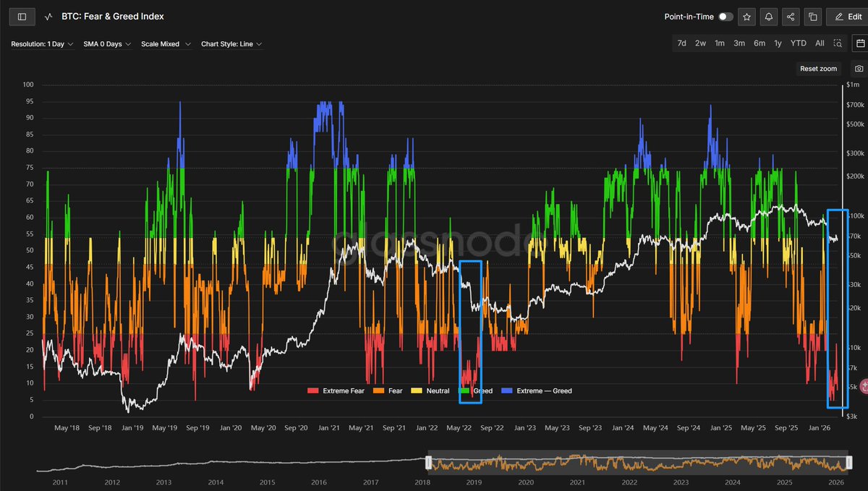Open the calendar date picker

(860, 43)
